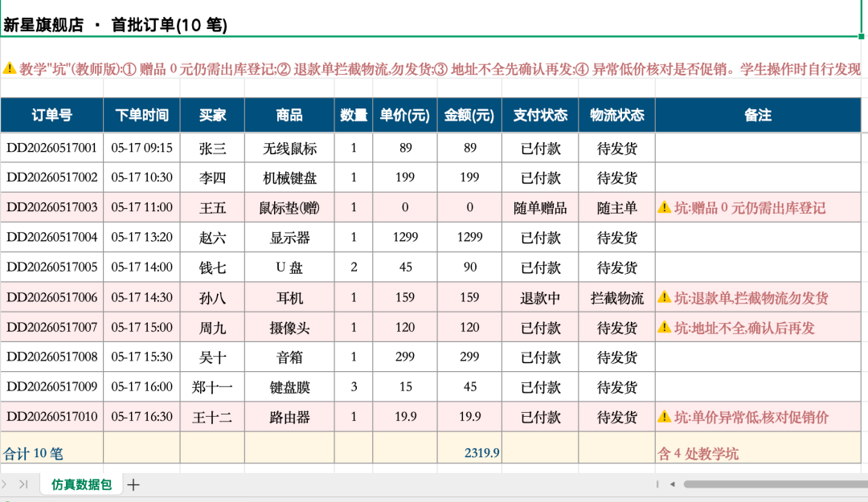Viewport: 868px width, 502px height.
Task: Select the amount cell 90 for U 盘
Action: point(469,267)
